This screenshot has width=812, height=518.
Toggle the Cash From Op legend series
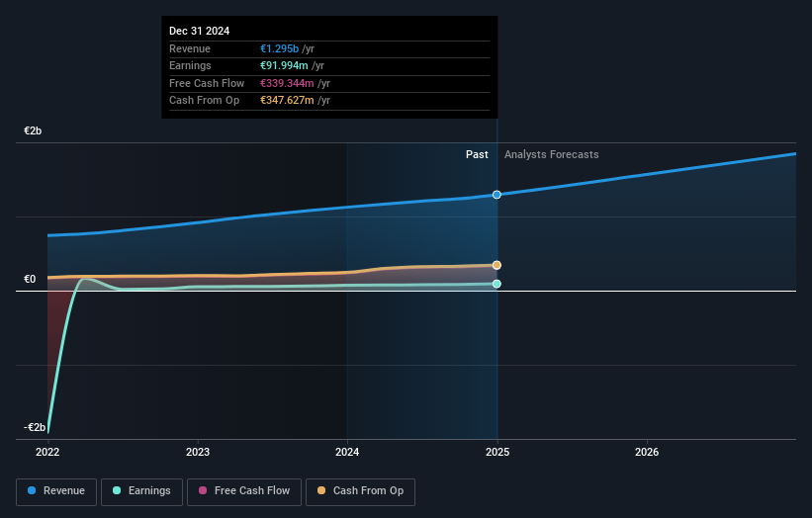pyautogui.click(x=360, y=491)
